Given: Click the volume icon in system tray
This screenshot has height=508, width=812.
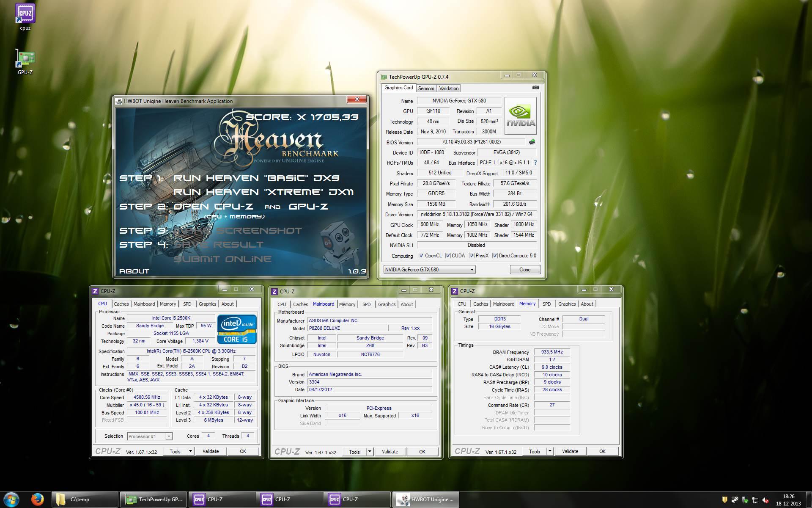Looking at the screenshot, I should [x=765, y=500].
